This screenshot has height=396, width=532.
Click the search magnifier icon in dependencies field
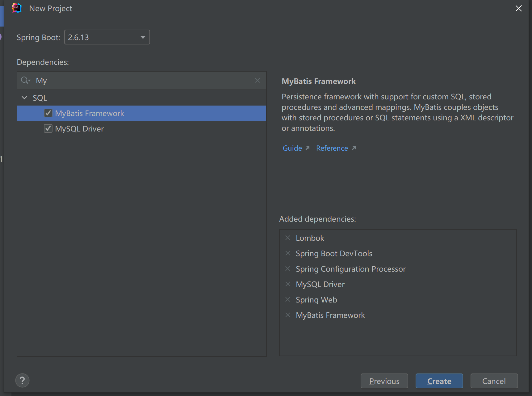25,81
